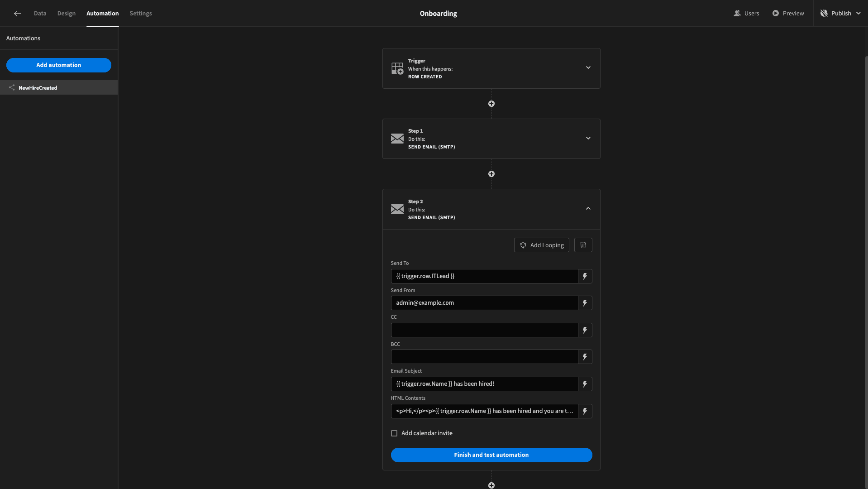Enable the Add calendar invite checkbox

pos(394,433)
